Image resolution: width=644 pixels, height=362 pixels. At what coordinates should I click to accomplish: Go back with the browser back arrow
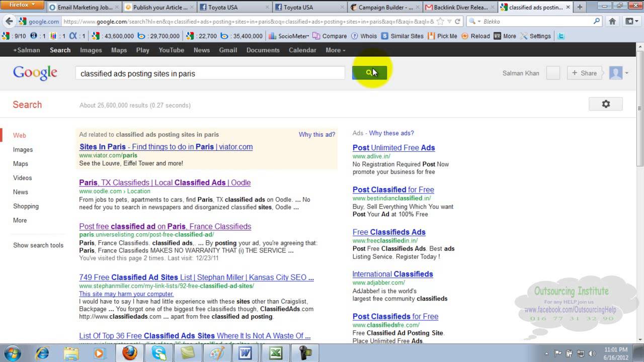pyautogui.click(x=9, y=22)
